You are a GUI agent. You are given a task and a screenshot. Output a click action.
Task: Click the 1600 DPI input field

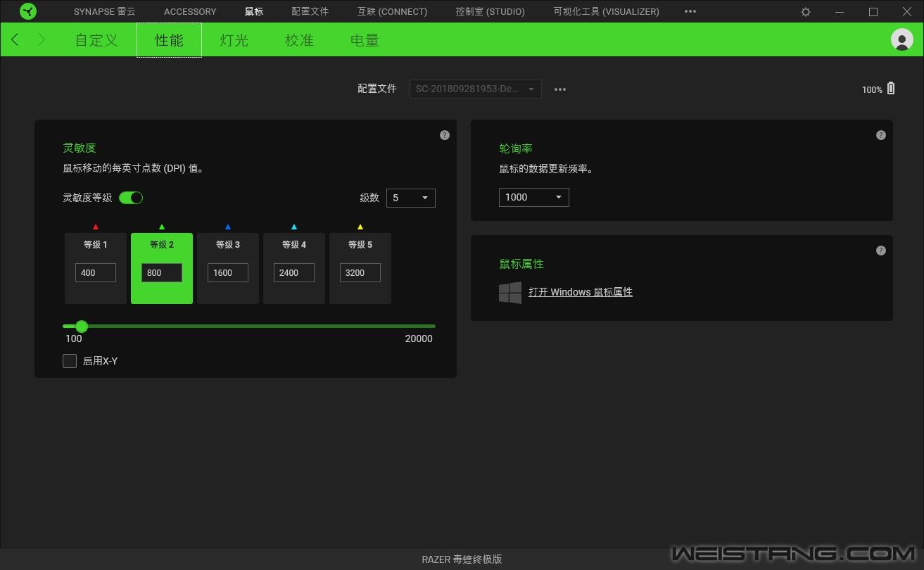228,273
